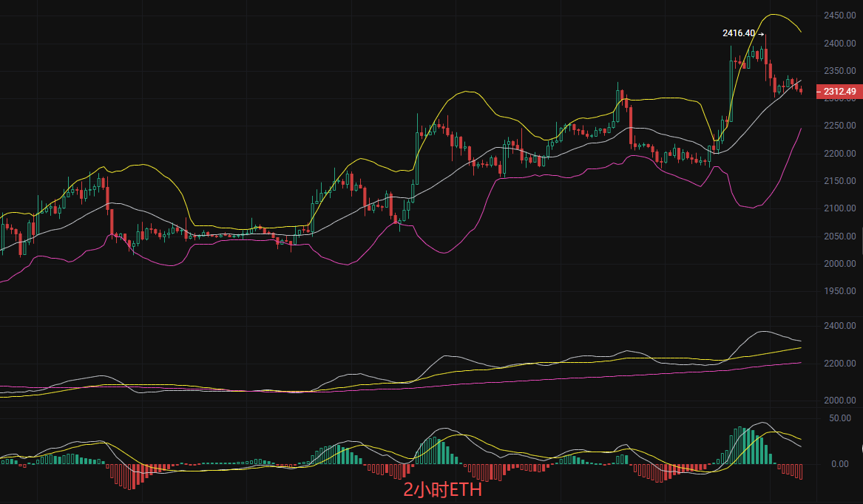Click the current price tag 2312.49
The width and height of the screenshot is (863, 504).
(x=839, y=92)
